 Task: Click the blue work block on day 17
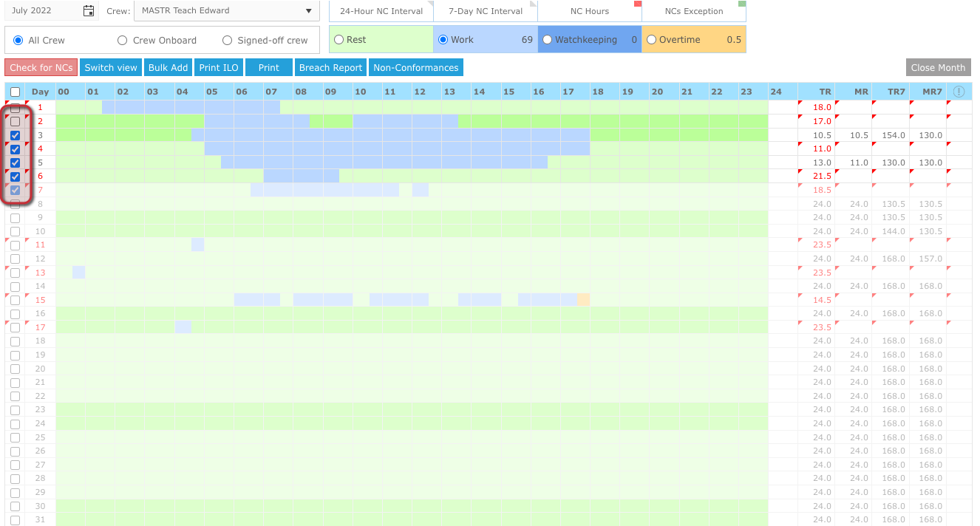[x=183, y=327]
